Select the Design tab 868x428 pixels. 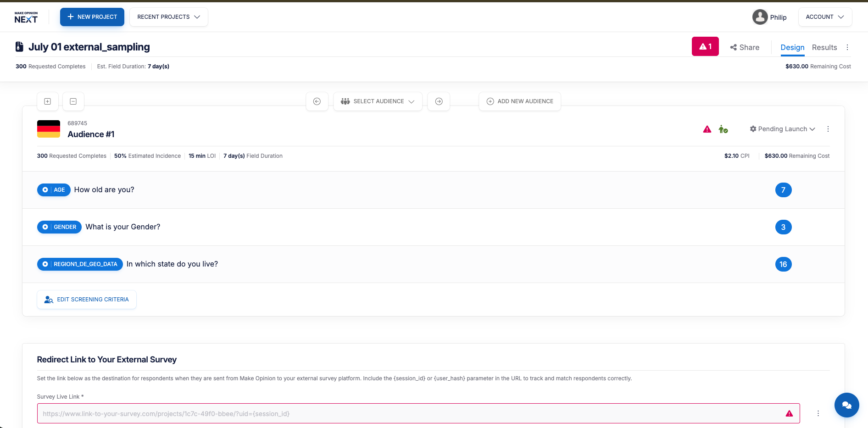(792, 47)
